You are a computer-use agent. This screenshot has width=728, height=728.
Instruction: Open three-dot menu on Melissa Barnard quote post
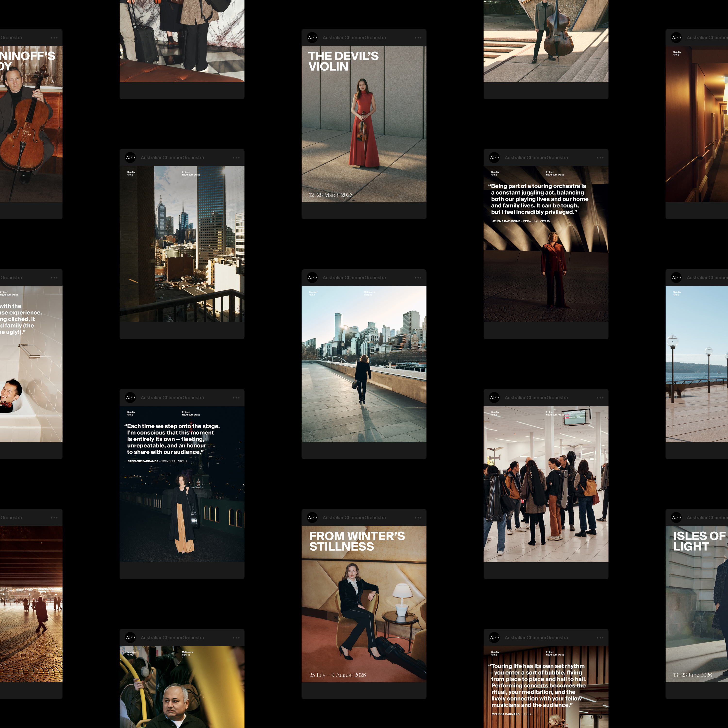(x=600, y=637)
